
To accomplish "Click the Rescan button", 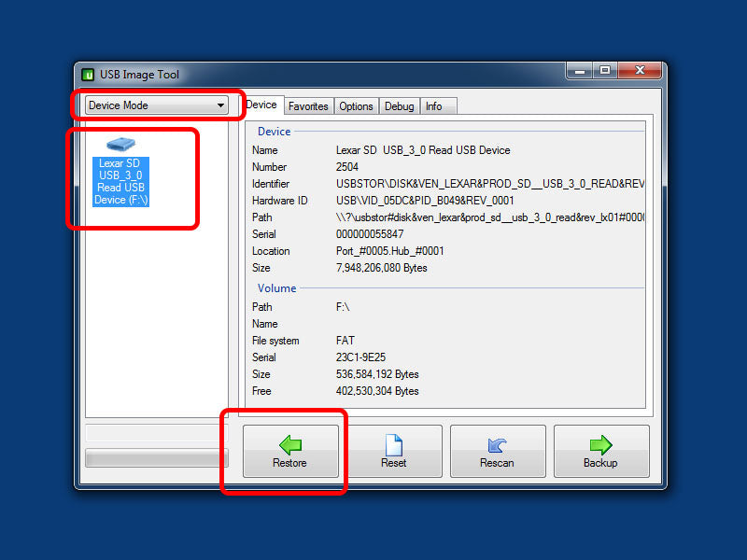I will [x=498, y=451].
